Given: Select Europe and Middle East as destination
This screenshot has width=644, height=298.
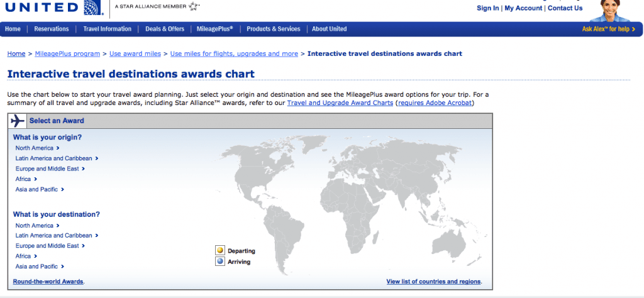Looking at the screenshot, I should click(50, 246).
